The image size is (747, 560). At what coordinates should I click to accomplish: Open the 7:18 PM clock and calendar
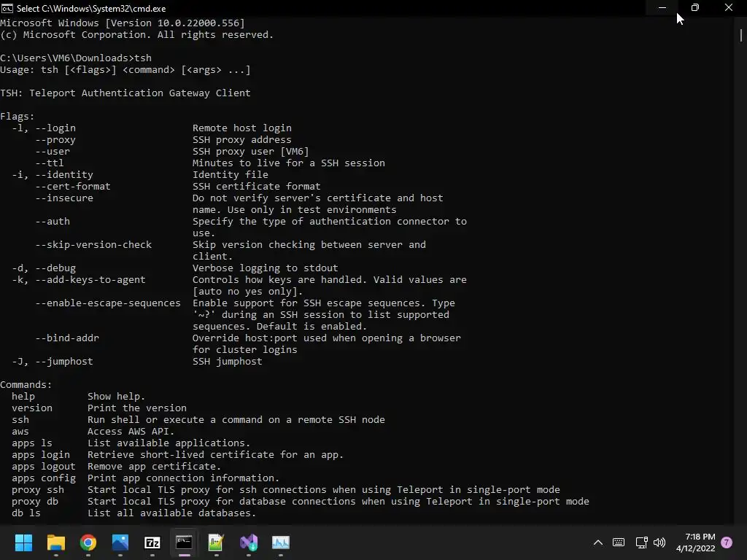(695, 542)
